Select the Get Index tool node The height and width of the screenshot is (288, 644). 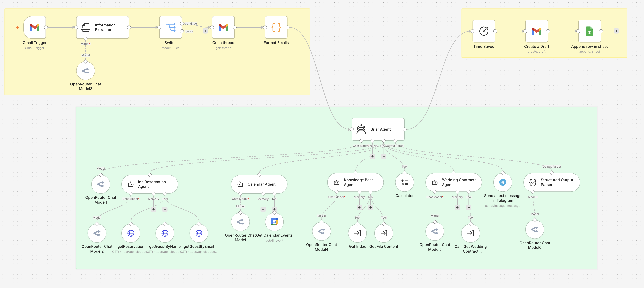pos(357,233)
